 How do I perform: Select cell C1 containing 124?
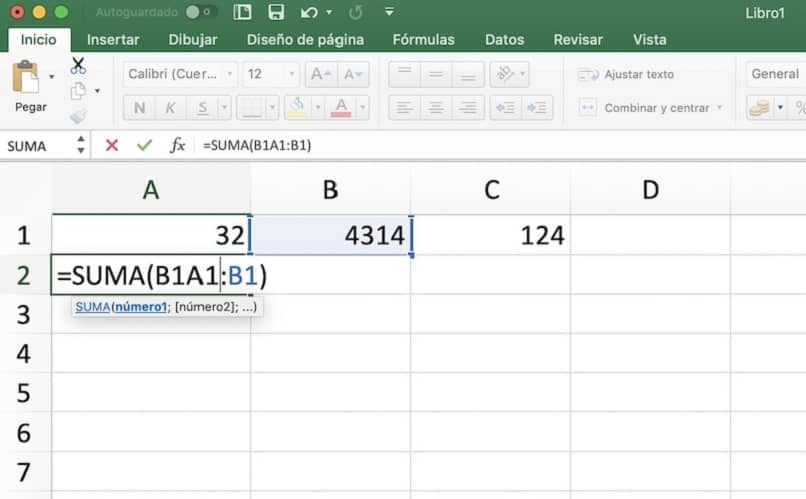(x=490, y=235)
